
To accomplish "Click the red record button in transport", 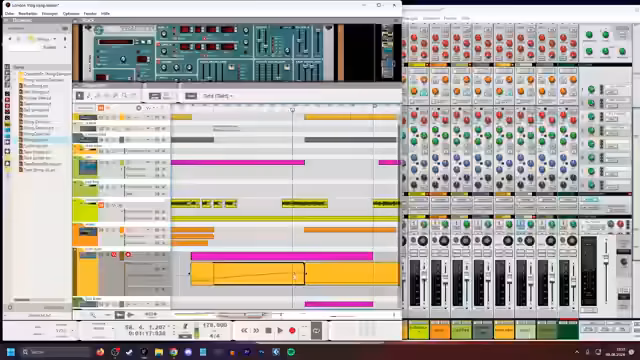I will tap(292, 330).
